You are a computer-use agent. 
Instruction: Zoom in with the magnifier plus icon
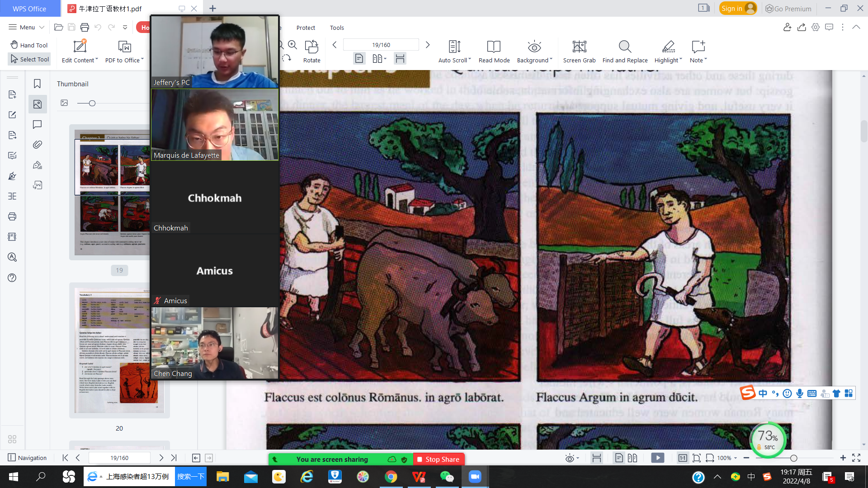[x=292, y=45]
